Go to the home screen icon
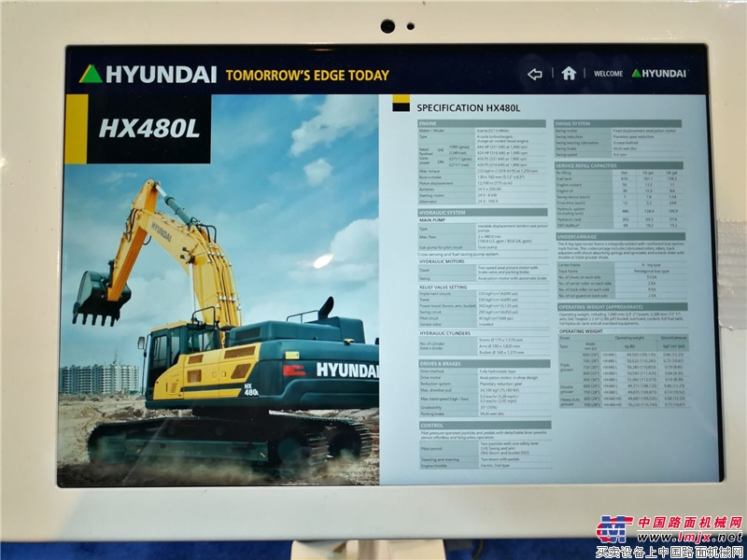This screenshot has height=560, width=747. [x=569, y=73]
